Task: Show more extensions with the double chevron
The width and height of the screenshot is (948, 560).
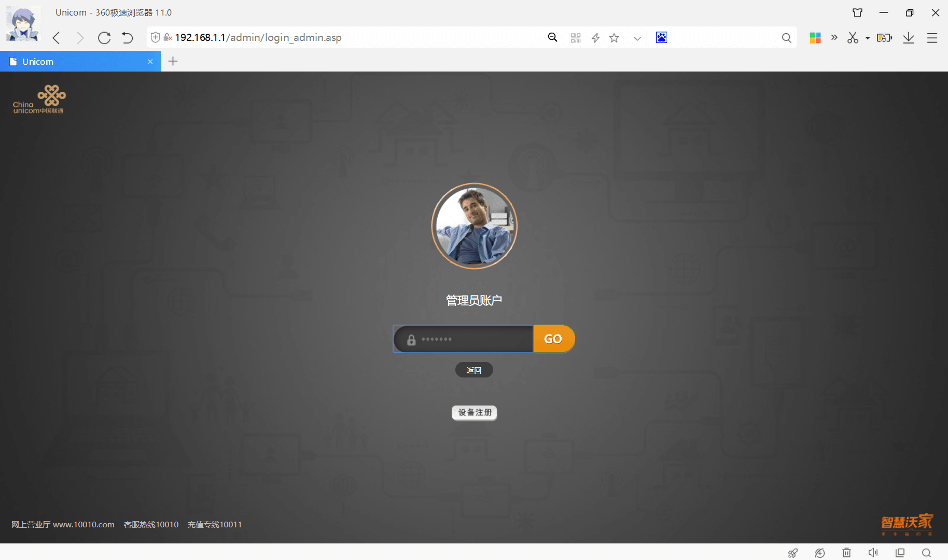Action: [834, 37]
